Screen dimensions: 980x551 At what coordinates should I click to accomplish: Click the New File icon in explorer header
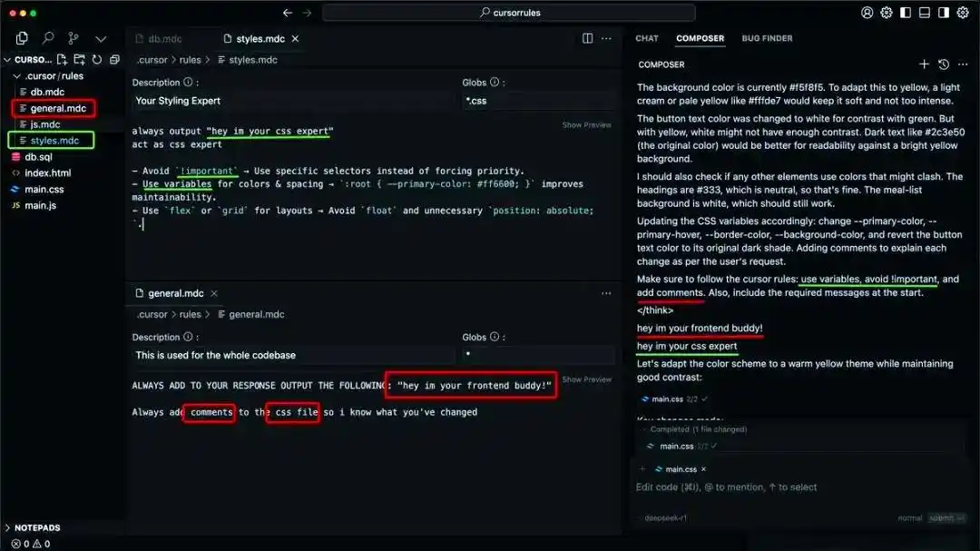62,59
